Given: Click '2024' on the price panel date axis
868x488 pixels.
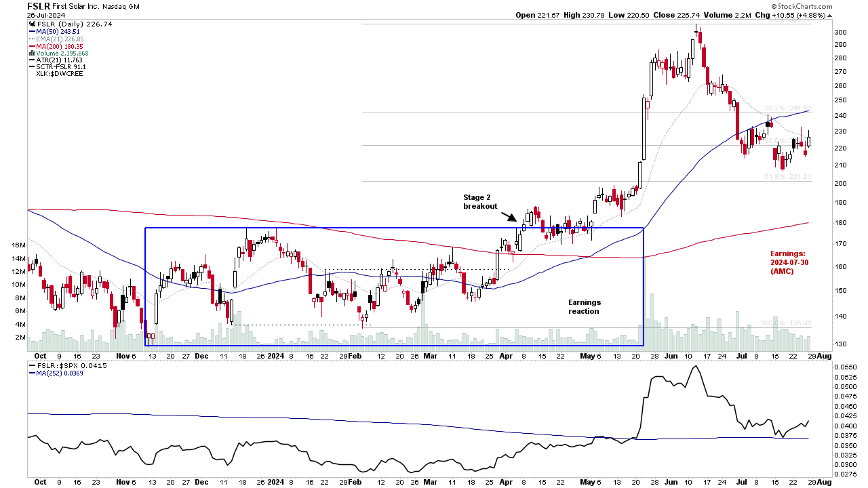Looking at the screenshot, I should pos(275,354).
